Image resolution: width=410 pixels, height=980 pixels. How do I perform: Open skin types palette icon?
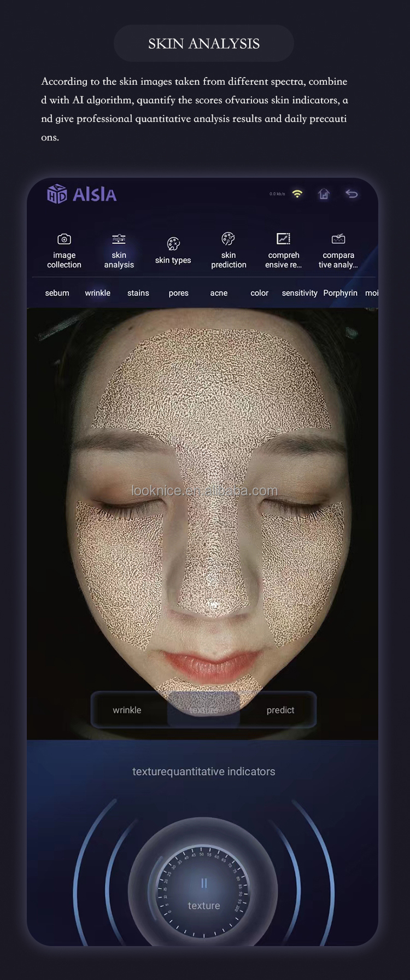tap(173, 244)
